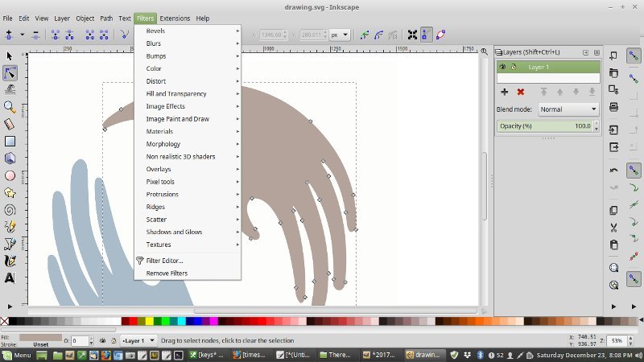The height and width of the screenshot is (362, 644).
Task: Select the 3D Box tool
Action: coord(10,158)
